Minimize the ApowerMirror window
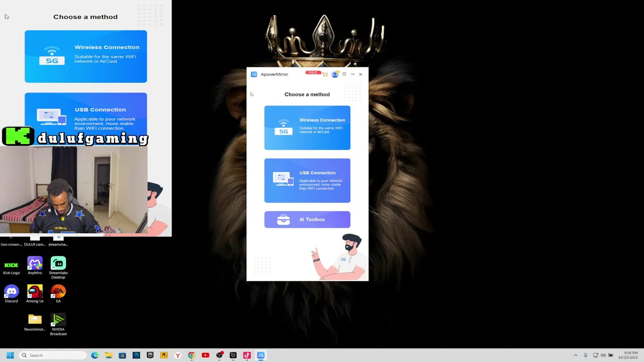 tap(353, 74)
